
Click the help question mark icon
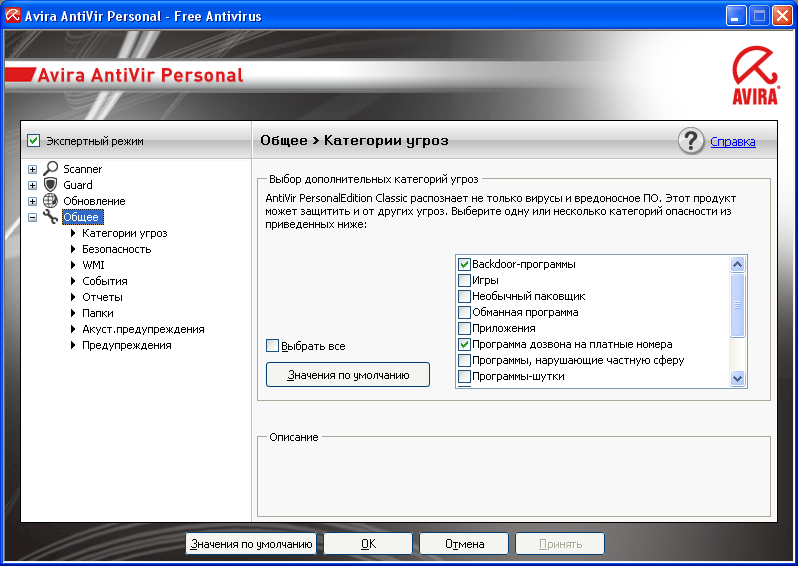coord(691,141)
